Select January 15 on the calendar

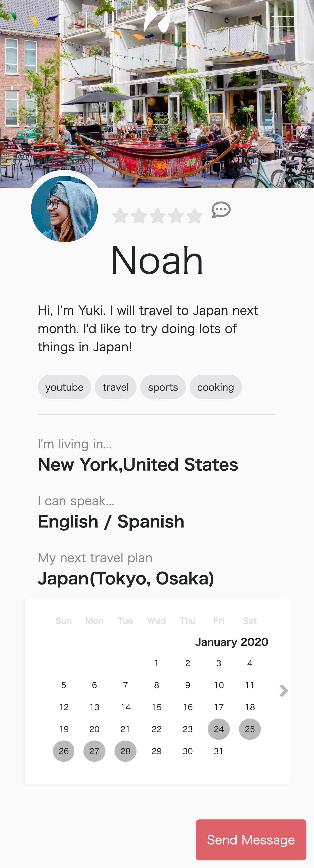point(157,707)
